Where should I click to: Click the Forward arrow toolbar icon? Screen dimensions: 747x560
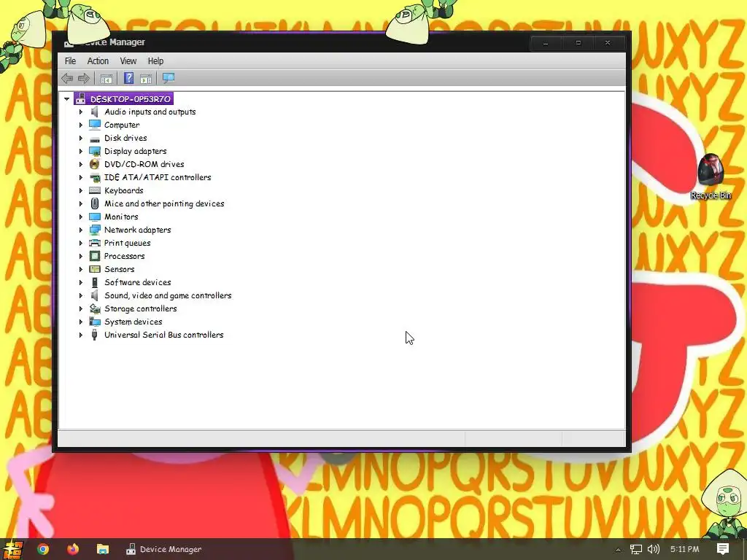click(x=84, y=78)
